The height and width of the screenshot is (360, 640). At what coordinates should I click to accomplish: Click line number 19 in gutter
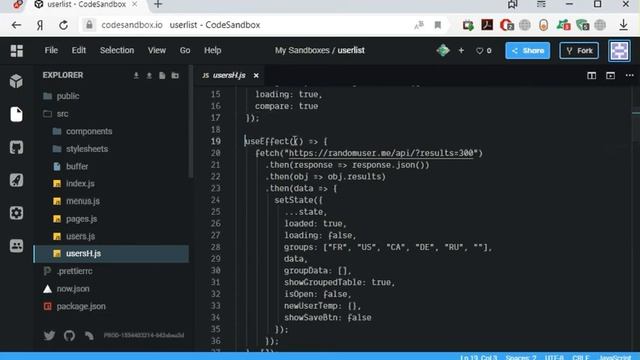pos(216,141)
